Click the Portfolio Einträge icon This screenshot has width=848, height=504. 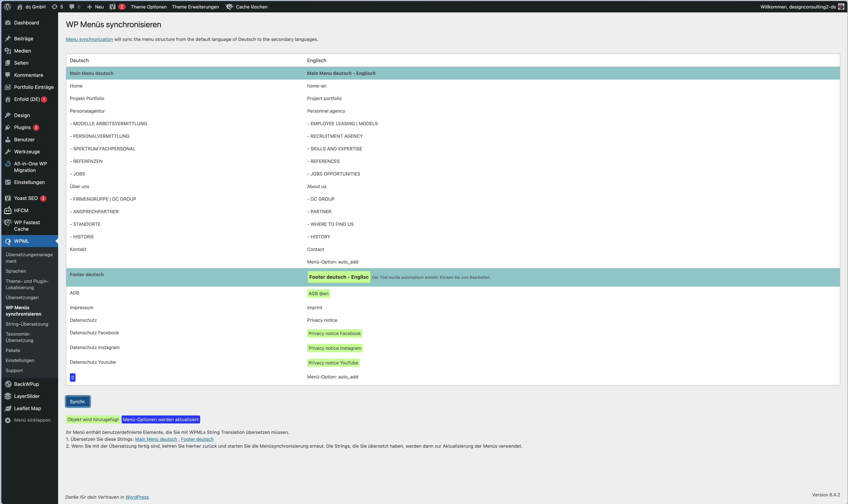coord(8,87)
